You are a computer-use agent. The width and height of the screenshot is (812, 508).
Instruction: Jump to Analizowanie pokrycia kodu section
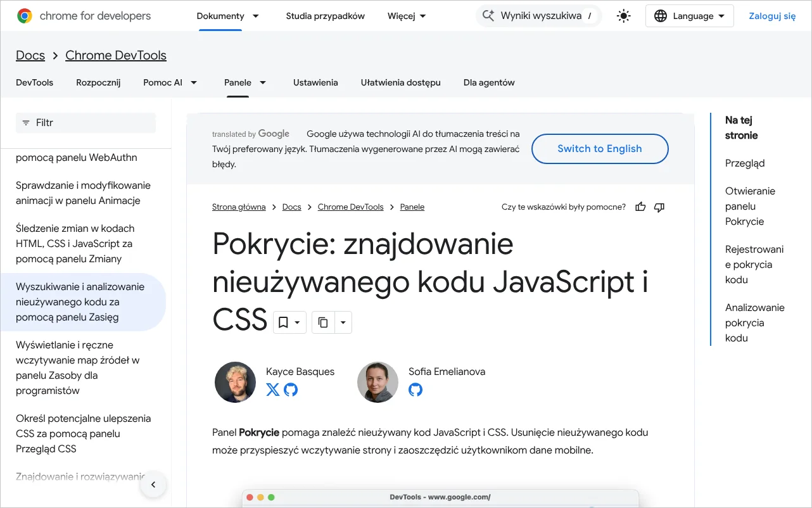tap(755, 323)
